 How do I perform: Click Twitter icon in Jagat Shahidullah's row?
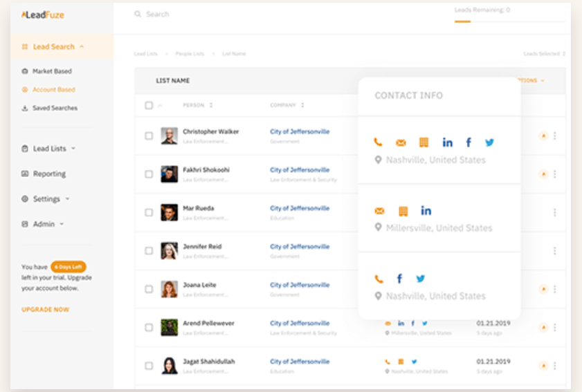[415, 362]
